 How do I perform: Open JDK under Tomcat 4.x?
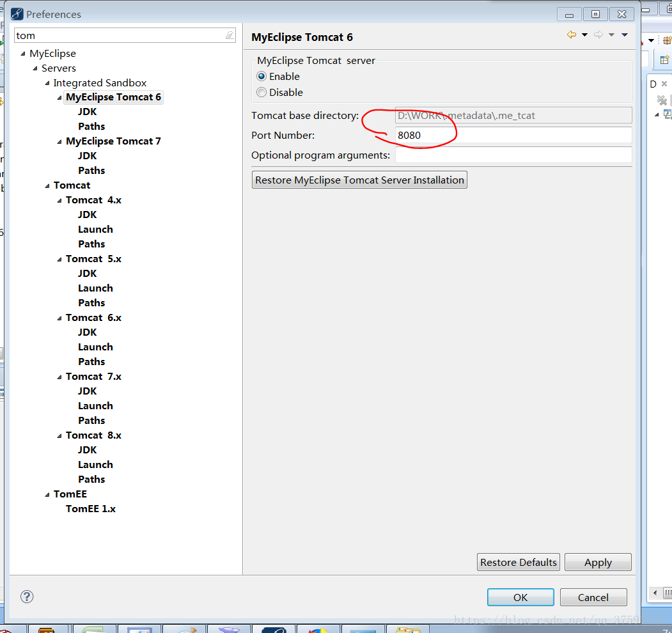pyautogui.click(x=88, y=215)
